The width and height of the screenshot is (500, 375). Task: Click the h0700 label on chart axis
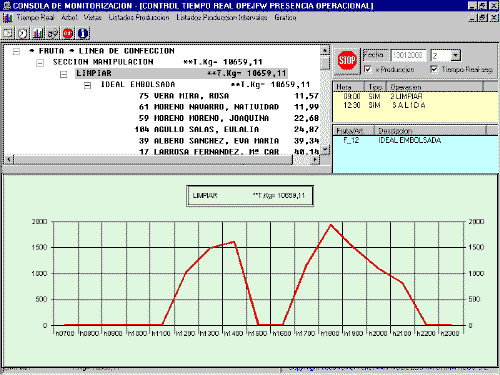tap(65, 333)
